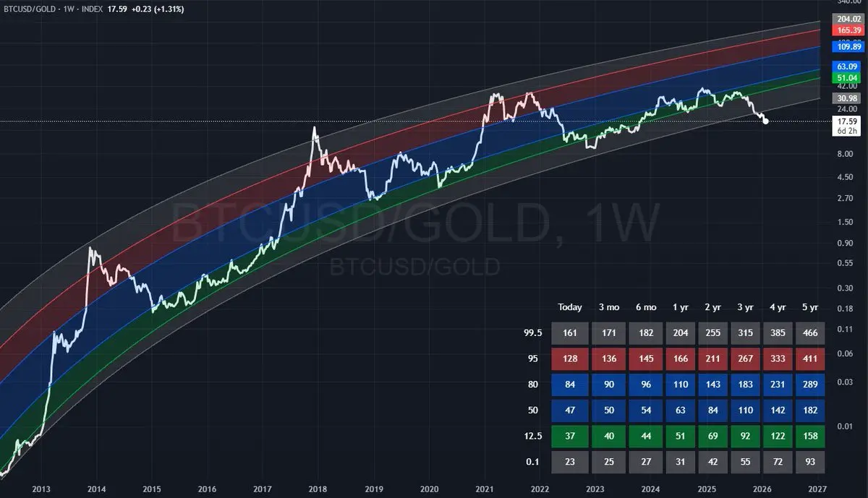Click the 1 yr column header
The width and height of the screenshot is (868, 498).
tap(681, 307)
